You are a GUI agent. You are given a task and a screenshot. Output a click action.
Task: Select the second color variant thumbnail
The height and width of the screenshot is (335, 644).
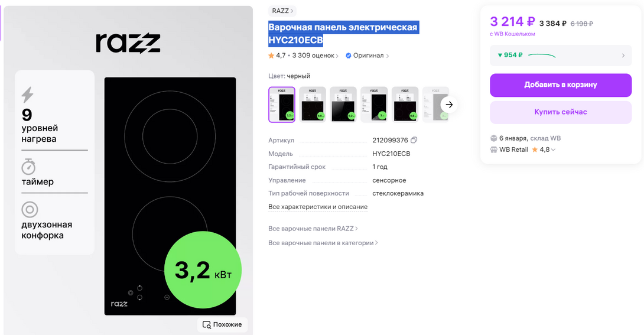pos(313,105)
